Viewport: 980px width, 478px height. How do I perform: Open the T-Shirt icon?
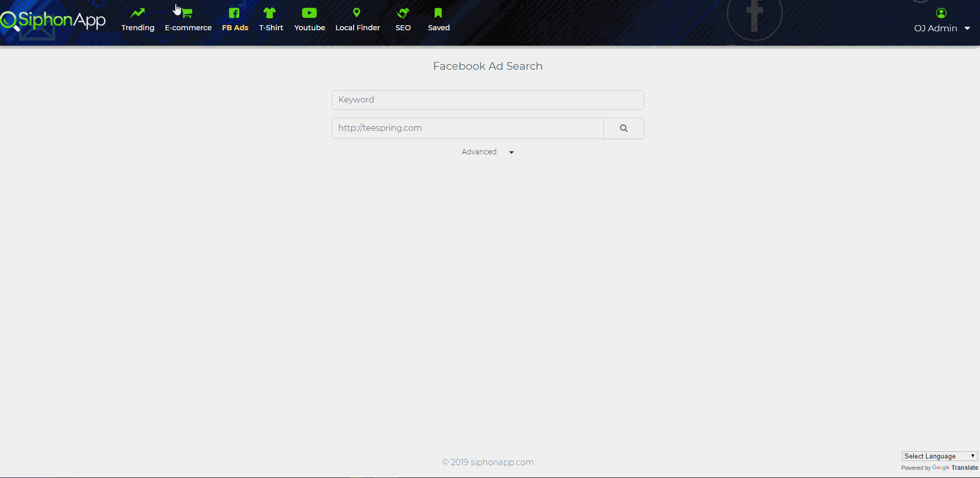(270, 13)
